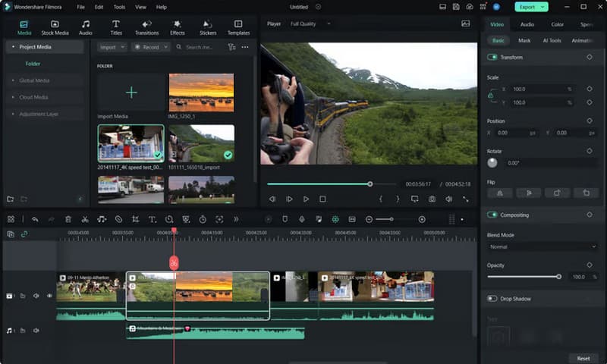
Task: Open the Blend Mode dropdown
Action: (x=542, y=247)
